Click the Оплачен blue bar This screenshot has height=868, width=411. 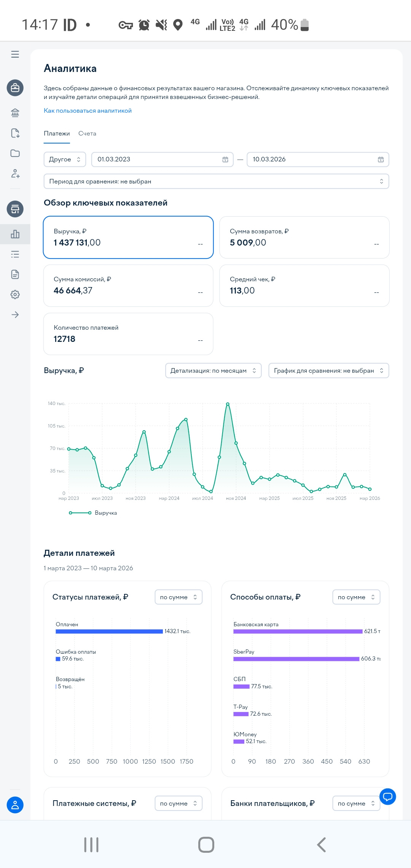tap(109, 631)
